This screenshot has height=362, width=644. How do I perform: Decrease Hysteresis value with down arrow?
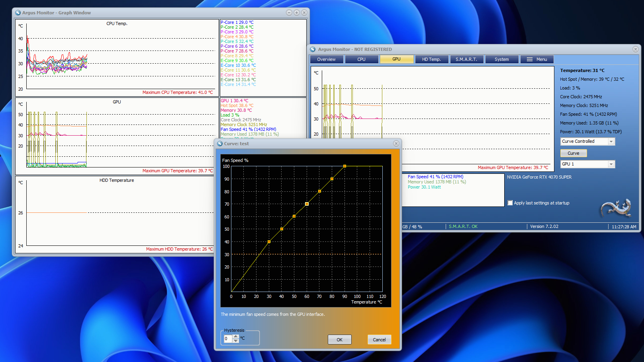(x=236, y=341)
